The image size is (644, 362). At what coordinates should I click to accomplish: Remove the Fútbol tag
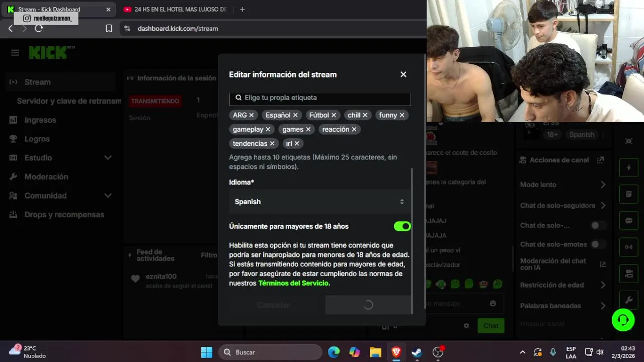pyautogui.click(x=334, y=115)
